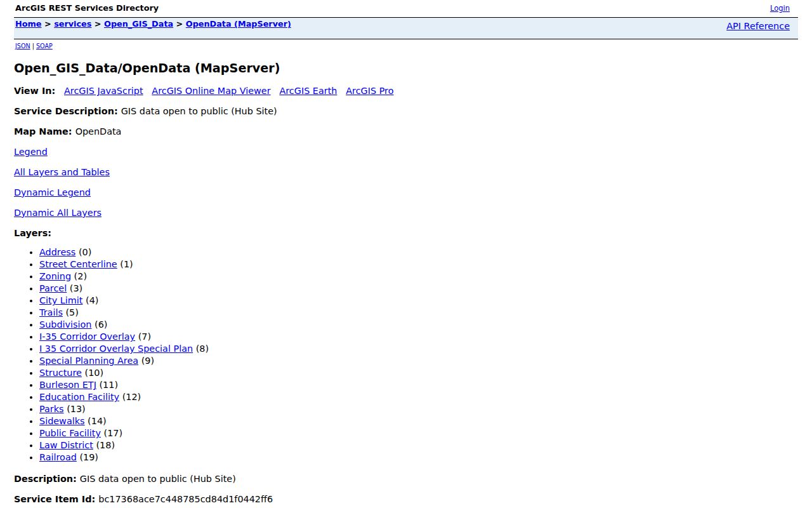This screenshot has height=508, width=812.
Task: Open the Parcel layer
Action: pyautogui.click(x=53, y=288)
